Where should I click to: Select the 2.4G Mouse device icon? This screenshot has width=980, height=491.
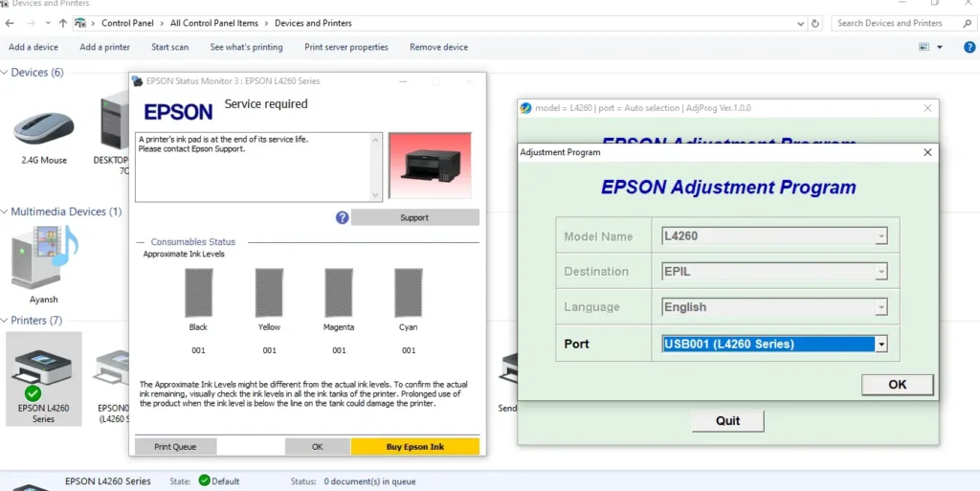(44, 129)
